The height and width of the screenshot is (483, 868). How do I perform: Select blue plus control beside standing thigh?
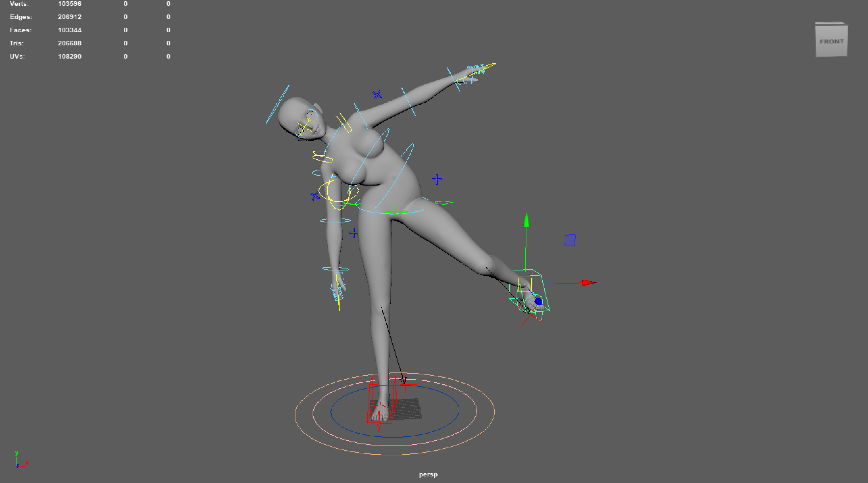(x=353, y=233)
